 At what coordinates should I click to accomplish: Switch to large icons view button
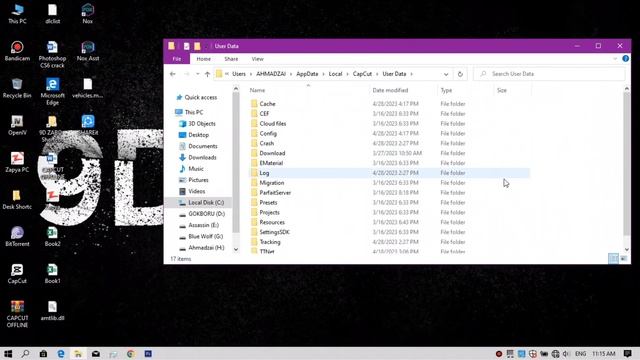pyautogui.click(x=624, y=258)
